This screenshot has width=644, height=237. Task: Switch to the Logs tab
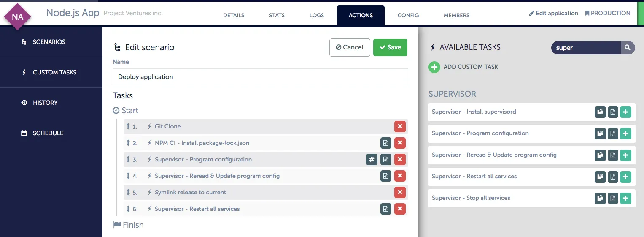(316, 15)
